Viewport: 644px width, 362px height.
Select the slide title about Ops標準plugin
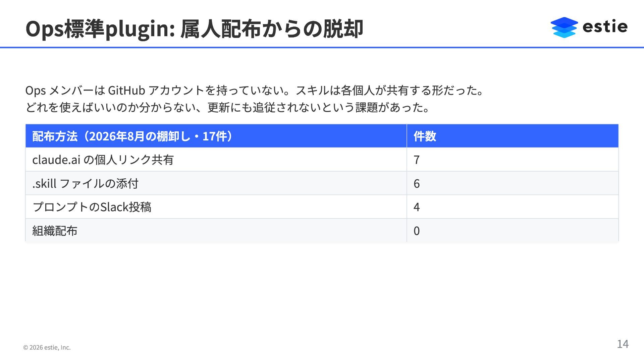[x=194, y=28]
